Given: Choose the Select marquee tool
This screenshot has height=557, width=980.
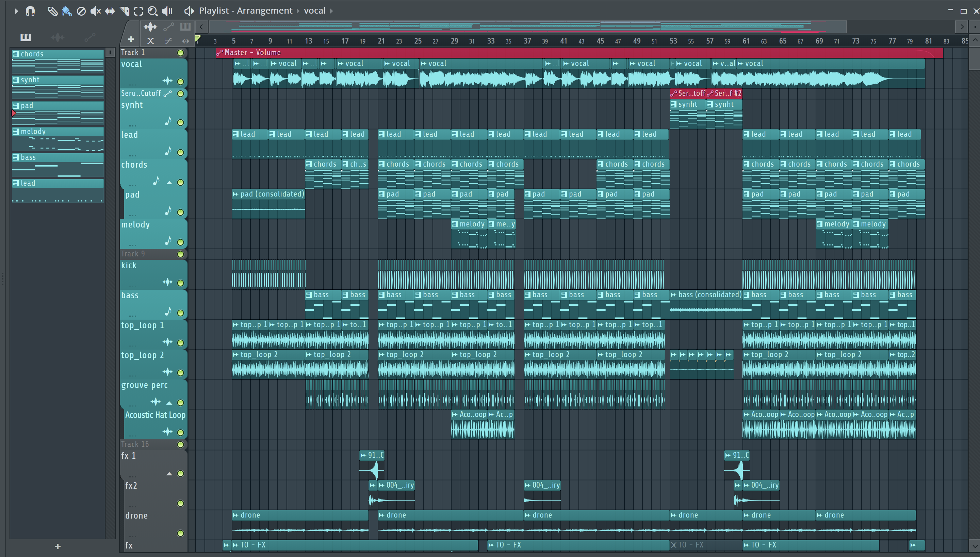Looking at the screenshot, I should click(138, 11).
